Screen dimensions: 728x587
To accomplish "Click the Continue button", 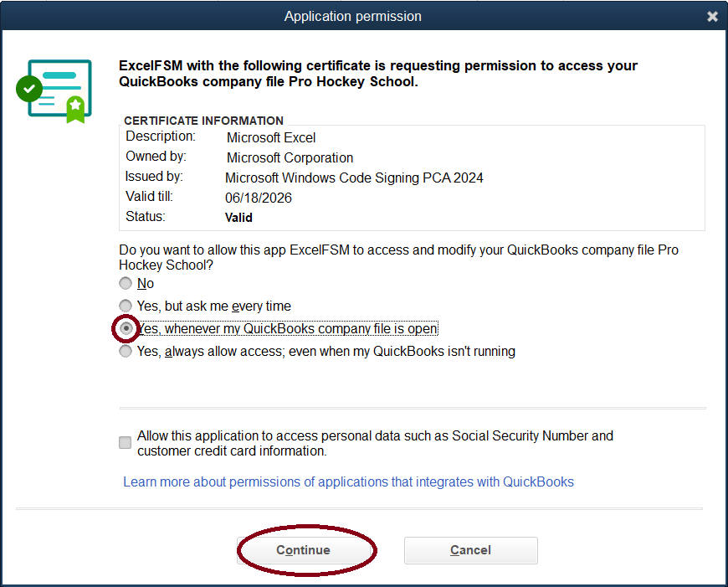I will click(304, 550).
